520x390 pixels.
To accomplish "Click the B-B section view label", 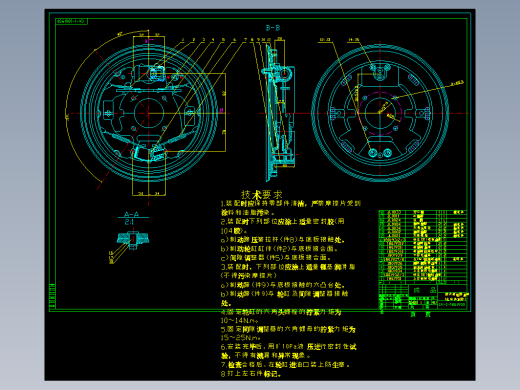I will pos(273,28).
